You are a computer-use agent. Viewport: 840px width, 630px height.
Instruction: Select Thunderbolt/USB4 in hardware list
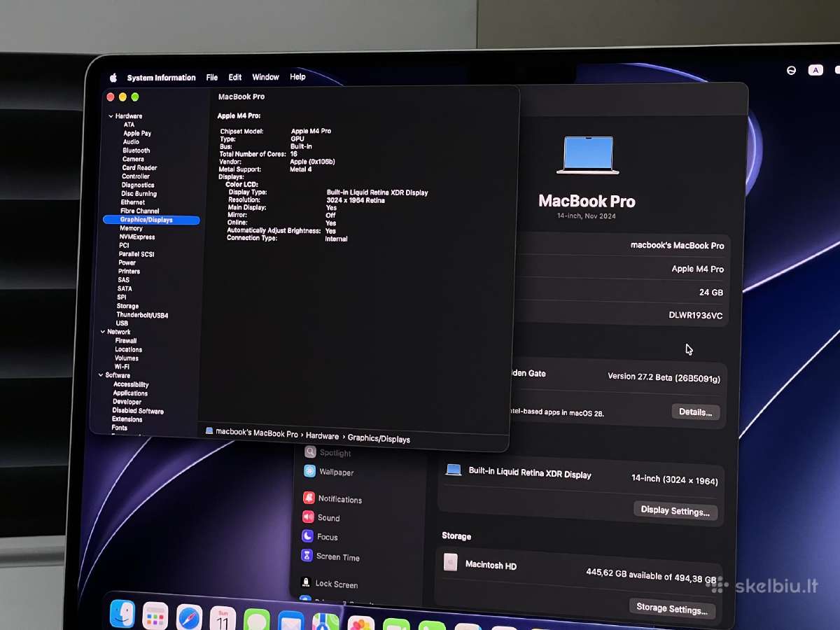coord(142,315)
